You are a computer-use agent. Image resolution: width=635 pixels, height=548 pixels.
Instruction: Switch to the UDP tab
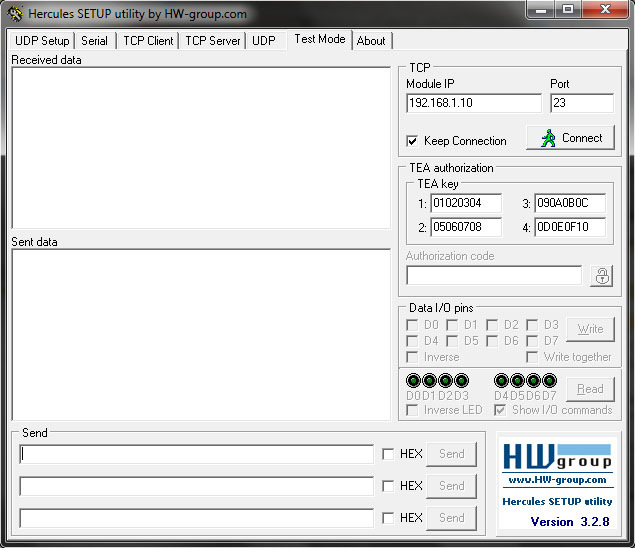pos(264,41)
